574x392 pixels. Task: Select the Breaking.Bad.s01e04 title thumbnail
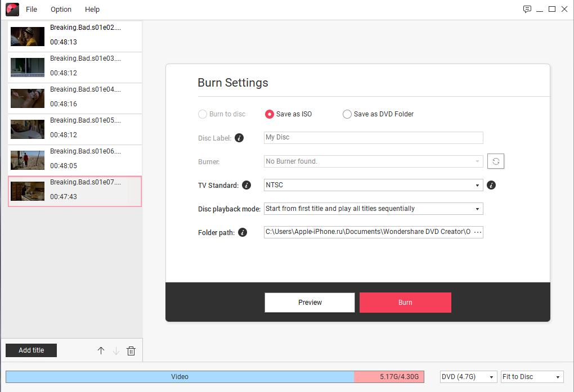pyautogui.click(x=28, y=98)
